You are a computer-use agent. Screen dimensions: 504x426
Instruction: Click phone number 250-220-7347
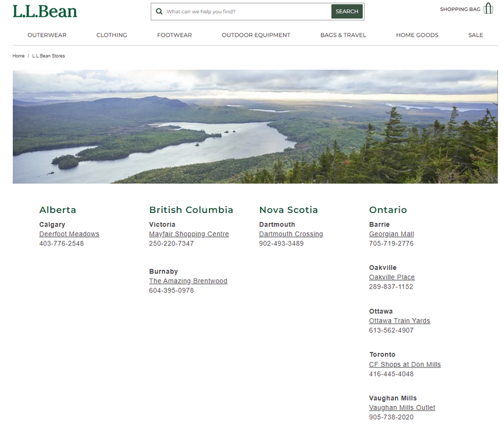(x=171, y=243)
